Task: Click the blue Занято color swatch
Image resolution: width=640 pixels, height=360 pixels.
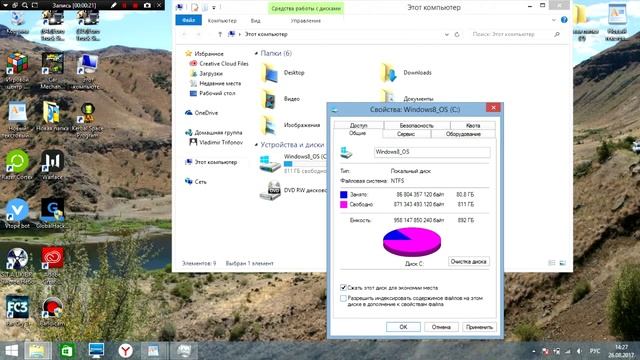Action: 344,195
